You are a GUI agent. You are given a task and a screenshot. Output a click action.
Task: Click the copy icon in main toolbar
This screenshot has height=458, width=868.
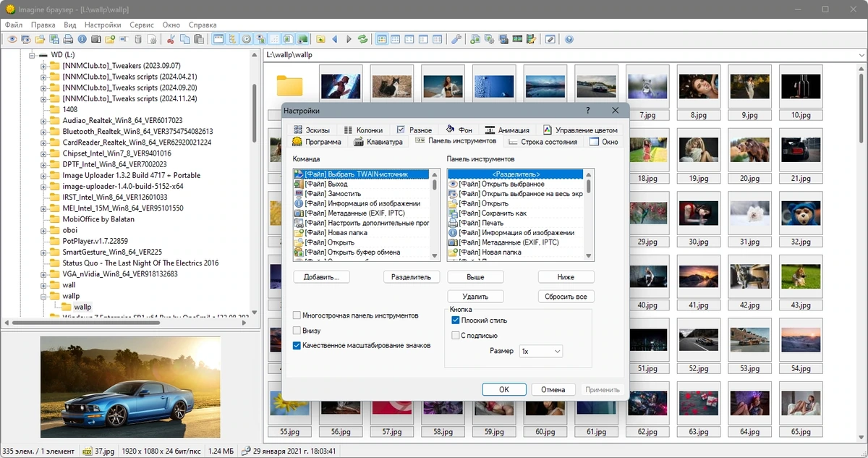click(x=184, y=39)
